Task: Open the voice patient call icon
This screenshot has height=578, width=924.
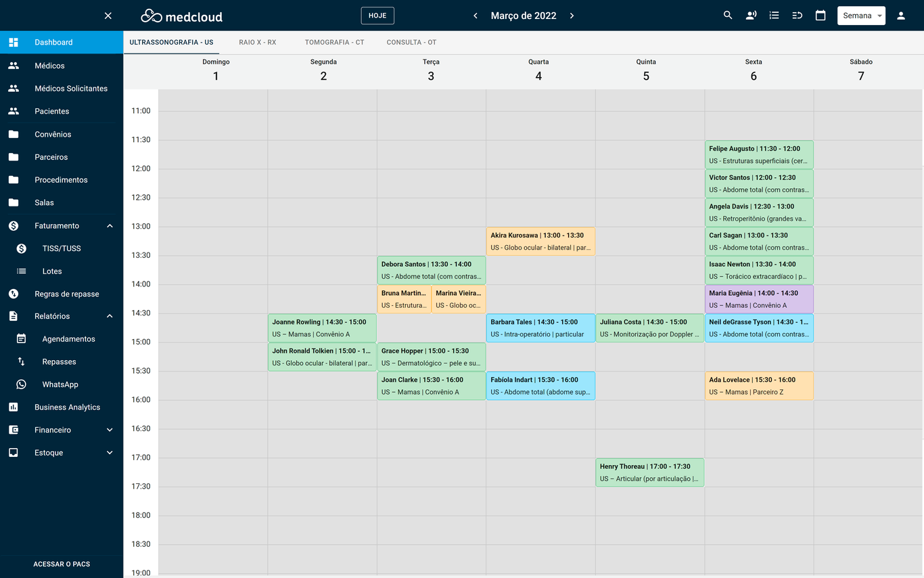Action: [x=751, y=16]
